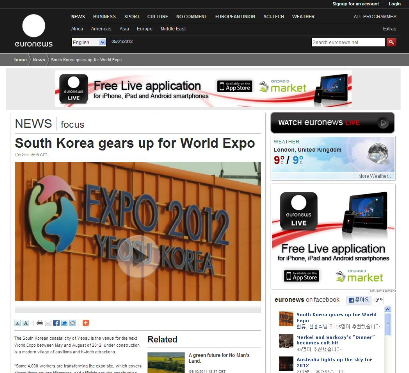Click the Watch euronews Live button
Viewport: 409px width, 373px height.
coord(332,123)
